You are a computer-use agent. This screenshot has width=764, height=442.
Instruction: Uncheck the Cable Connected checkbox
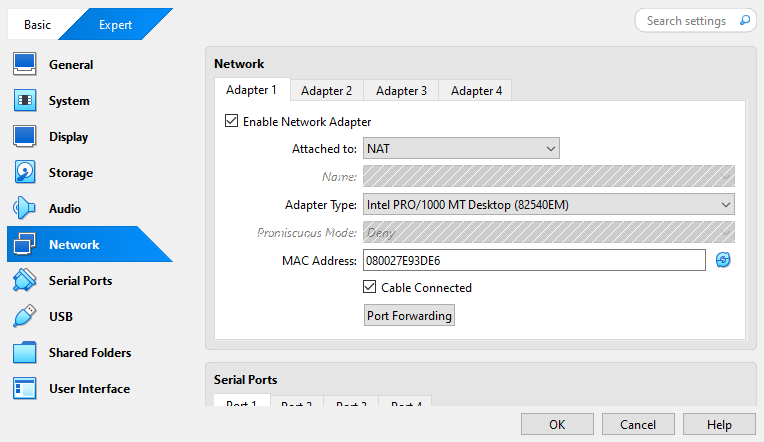370,288
